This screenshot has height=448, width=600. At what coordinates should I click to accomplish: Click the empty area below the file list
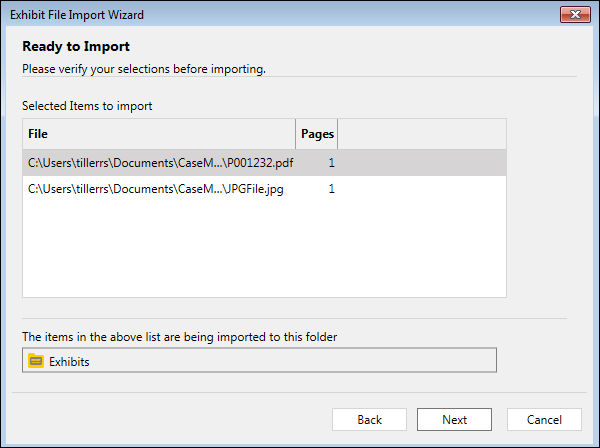[x=264, y=249]
